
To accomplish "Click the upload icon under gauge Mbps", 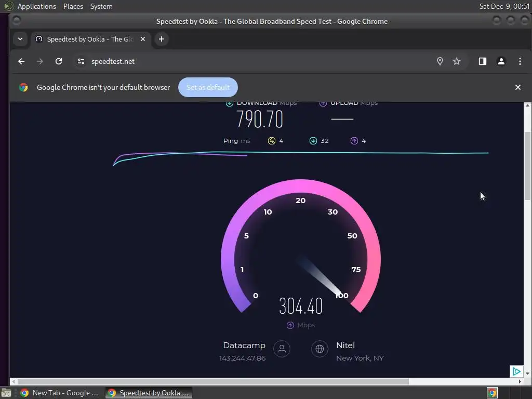I will pos(290,325).
